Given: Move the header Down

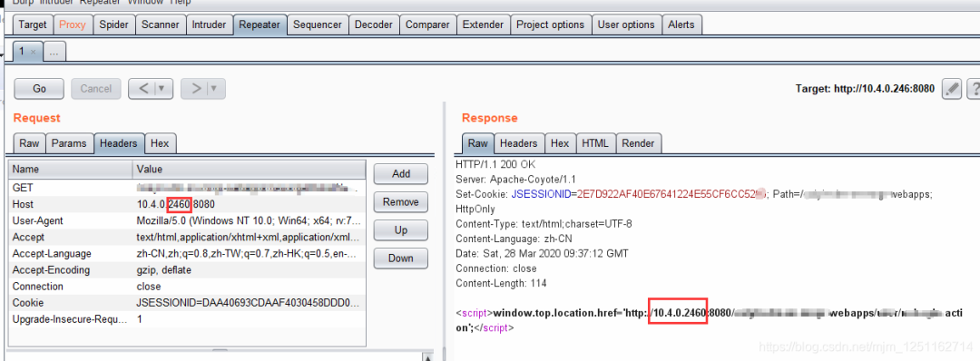Looking at the screenshot, I should click(401, 258).
